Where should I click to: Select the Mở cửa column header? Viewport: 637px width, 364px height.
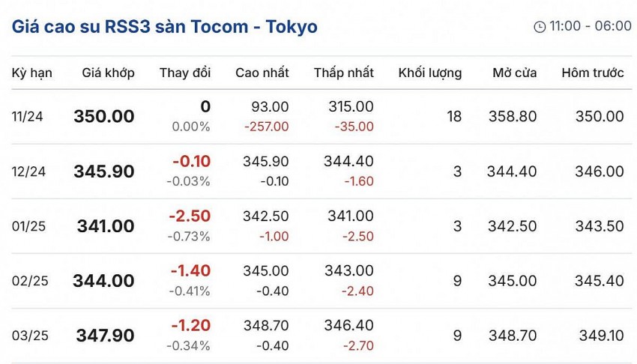coord(514,73)
